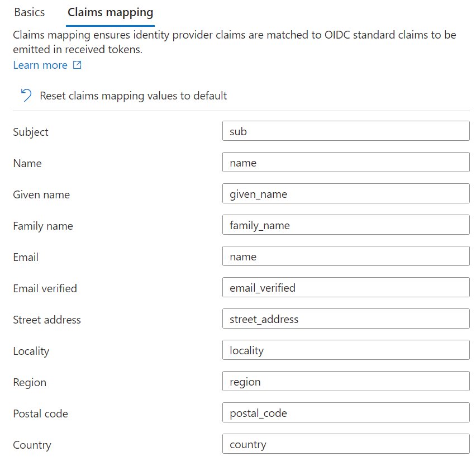Image resolution: width=476 pixels, height=461 pixels.
Task: Click inside the Subject input field
Action: 346,131
